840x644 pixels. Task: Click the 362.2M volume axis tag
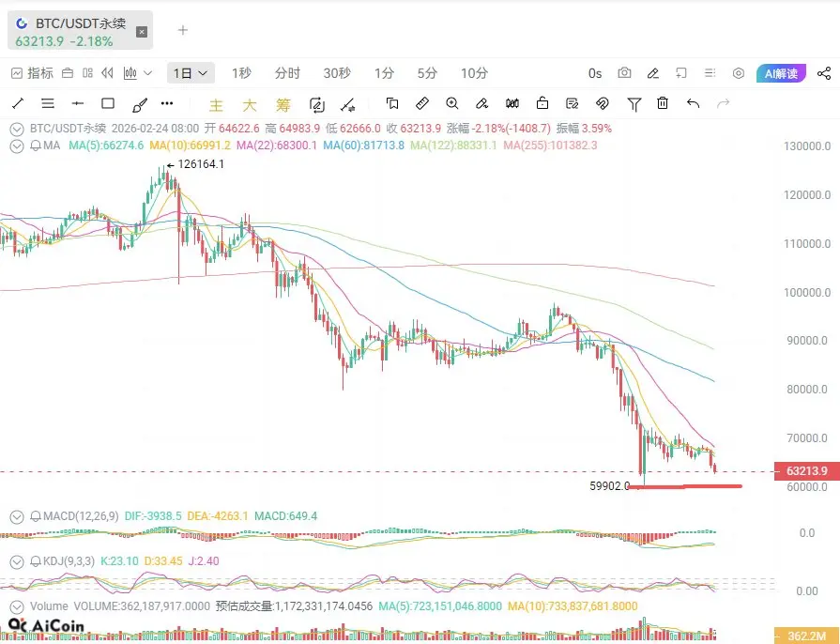point(807,636)
